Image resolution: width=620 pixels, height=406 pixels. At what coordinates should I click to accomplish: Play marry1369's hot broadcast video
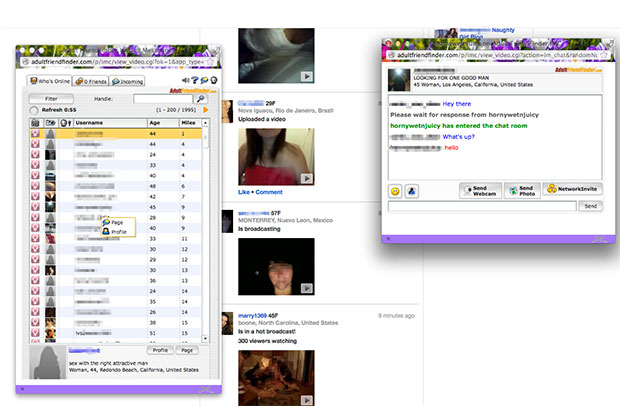point(306,400)
